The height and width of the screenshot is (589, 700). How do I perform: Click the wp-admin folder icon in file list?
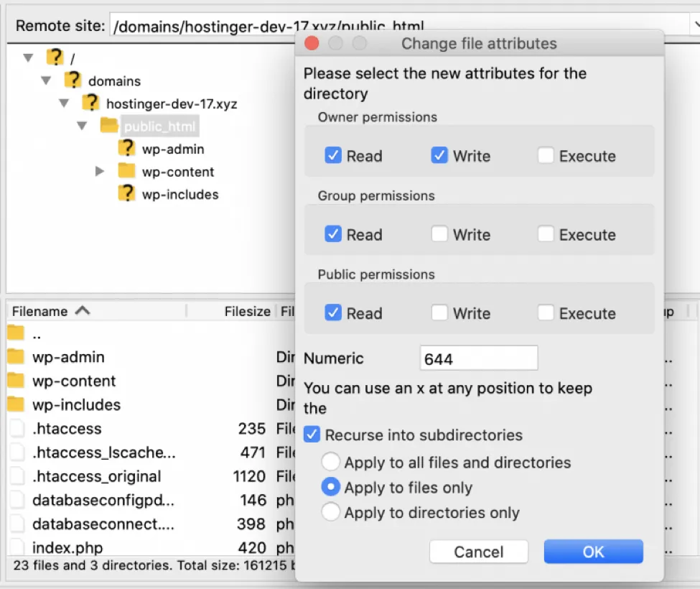point(16,357)
